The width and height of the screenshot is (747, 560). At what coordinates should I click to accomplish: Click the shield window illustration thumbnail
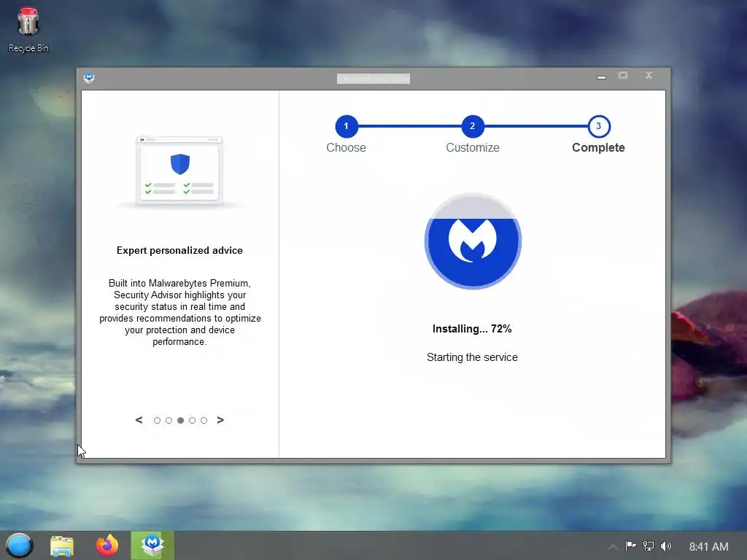(x=179, y=171)
